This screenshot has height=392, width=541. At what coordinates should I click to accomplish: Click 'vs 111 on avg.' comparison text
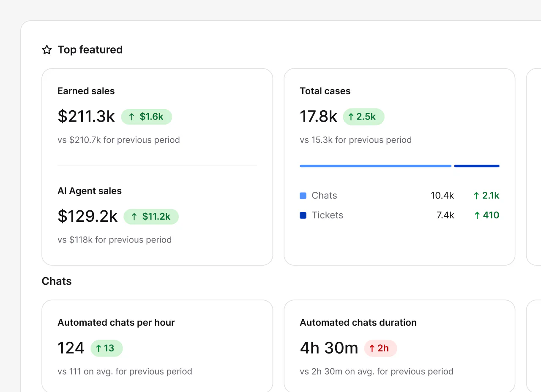click(125, 371)
